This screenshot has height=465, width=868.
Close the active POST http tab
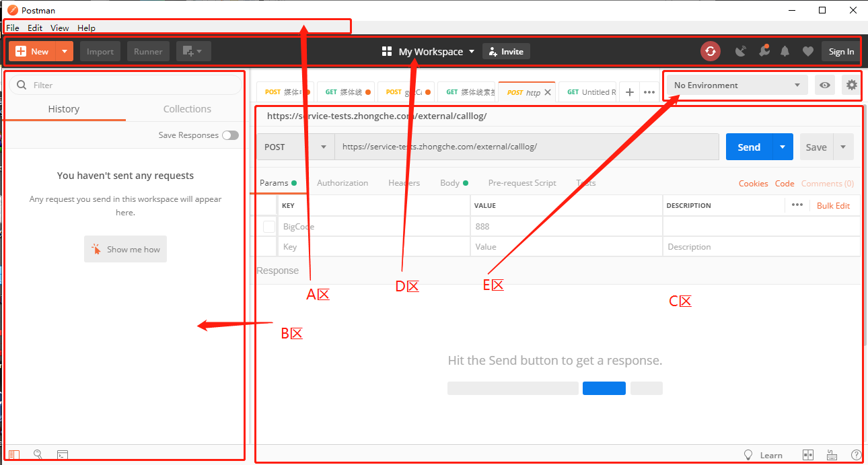[548, 92]
